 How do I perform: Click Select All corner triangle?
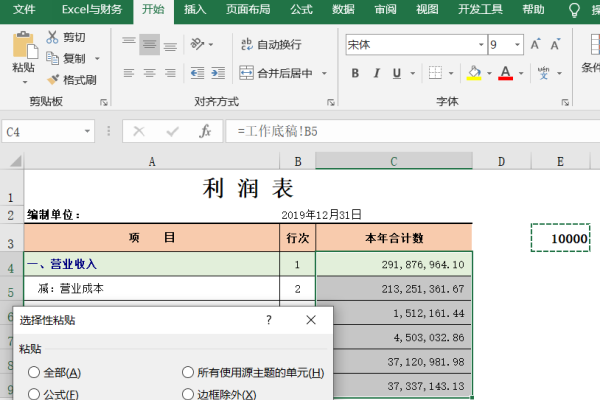15,161
